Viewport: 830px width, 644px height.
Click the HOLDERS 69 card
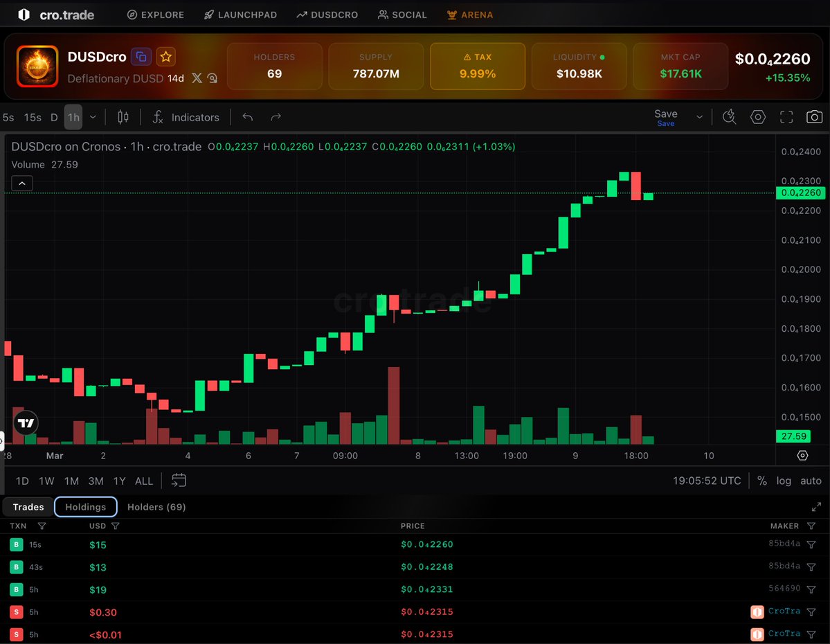[x=274, y=66]
